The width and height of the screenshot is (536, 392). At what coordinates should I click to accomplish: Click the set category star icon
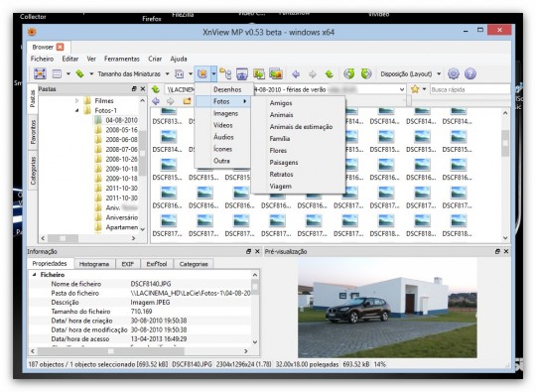tap(202, 73)
